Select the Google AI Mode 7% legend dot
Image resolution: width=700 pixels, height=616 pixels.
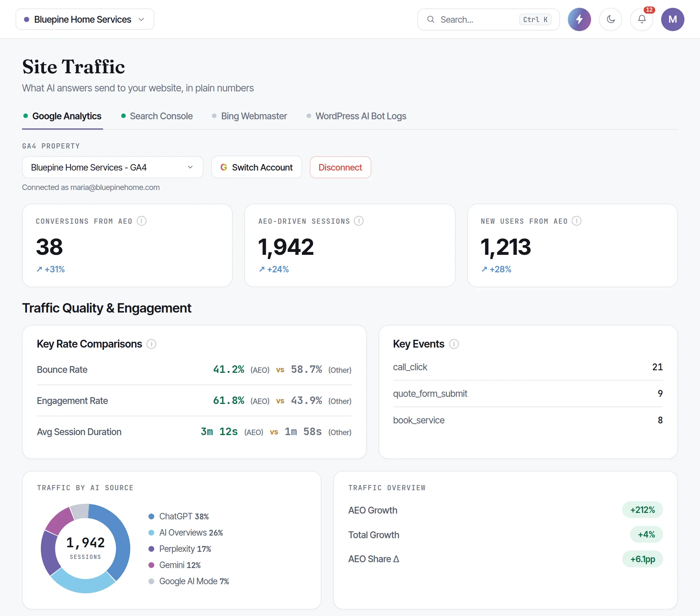[151, 581]
